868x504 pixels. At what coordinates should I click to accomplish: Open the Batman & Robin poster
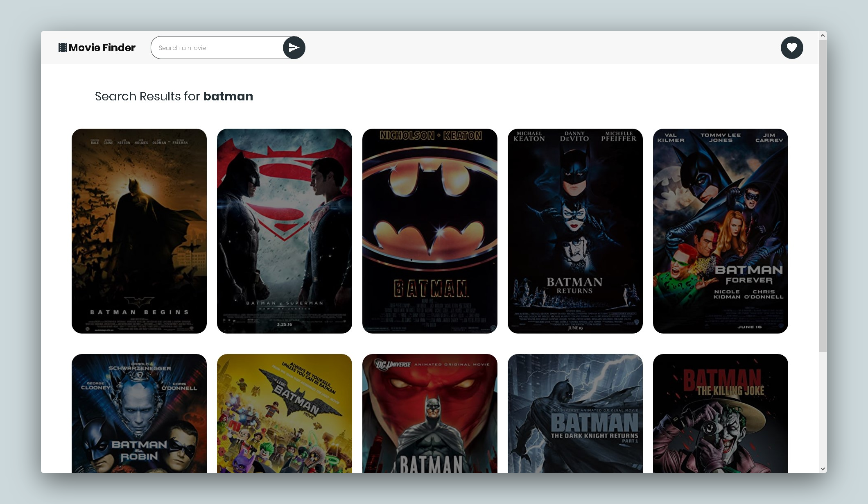point(139,414)
